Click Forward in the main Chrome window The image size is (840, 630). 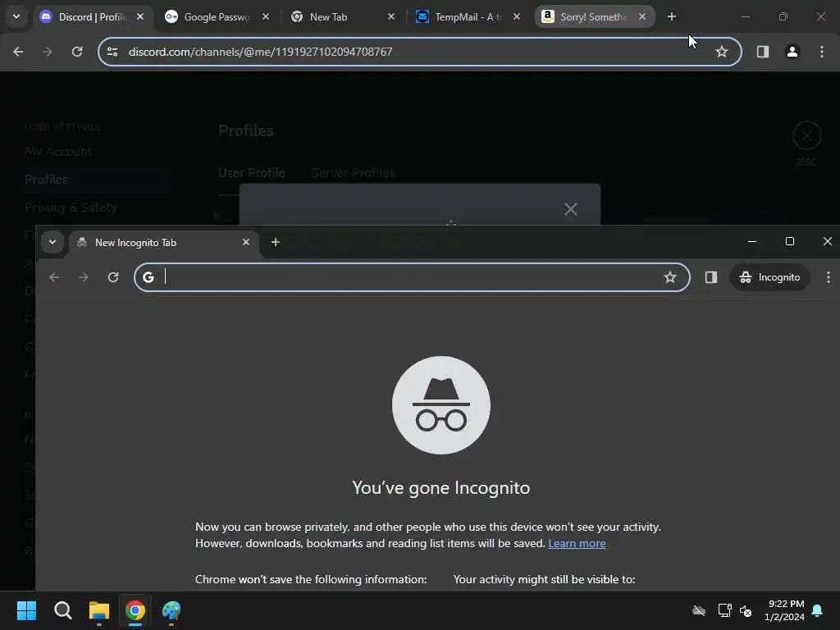tap(48, 52)
